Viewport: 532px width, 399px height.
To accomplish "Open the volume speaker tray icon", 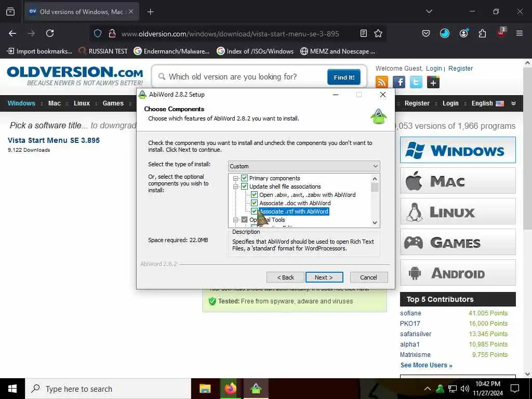I will point(465,389).
